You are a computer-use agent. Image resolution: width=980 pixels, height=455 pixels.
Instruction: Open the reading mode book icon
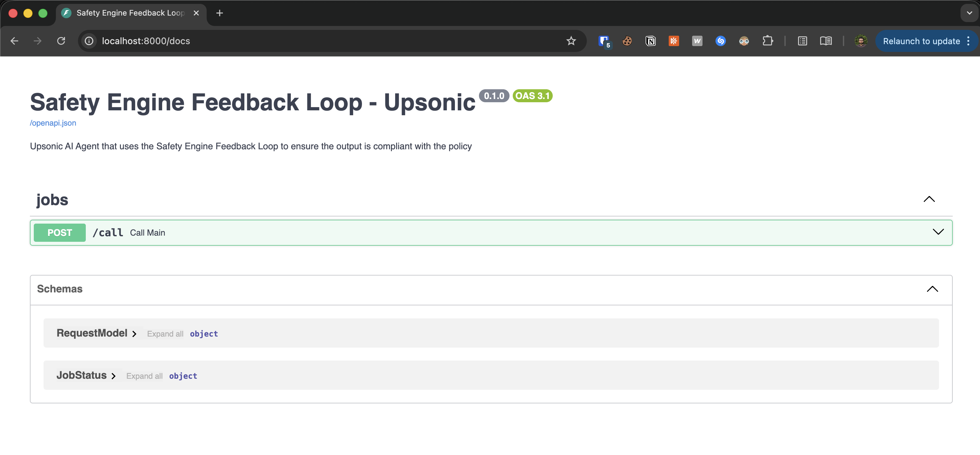(x=826, y=41)
